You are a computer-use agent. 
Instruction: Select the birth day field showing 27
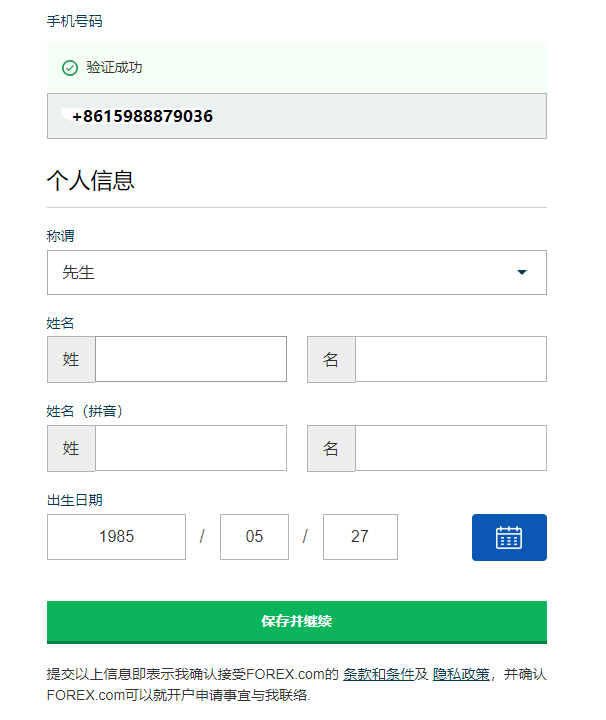point(360,537)
